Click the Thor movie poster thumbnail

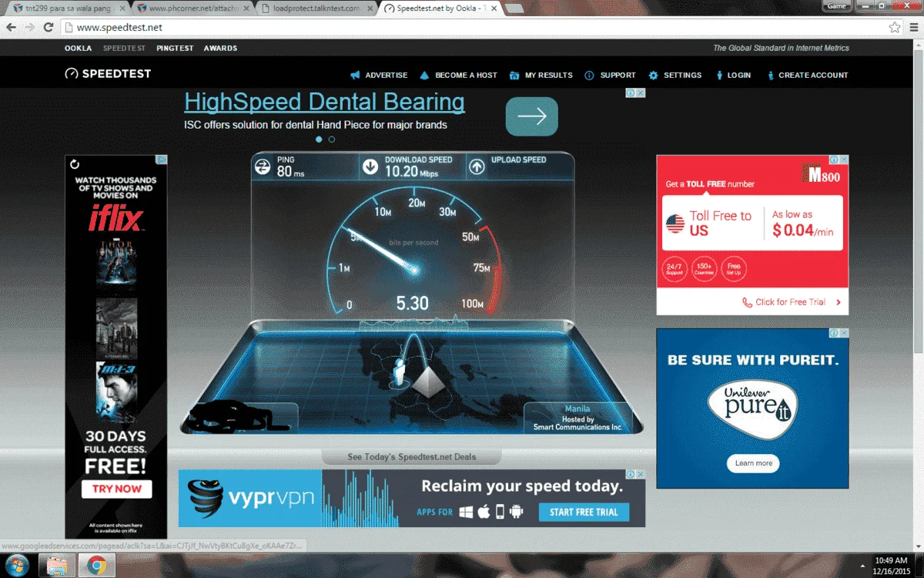(116, 264)
